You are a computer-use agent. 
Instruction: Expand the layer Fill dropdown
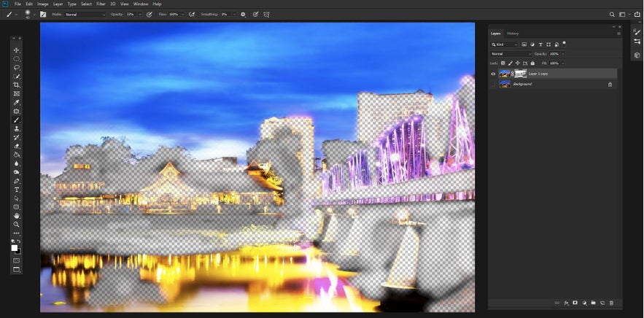click(562, 63)
